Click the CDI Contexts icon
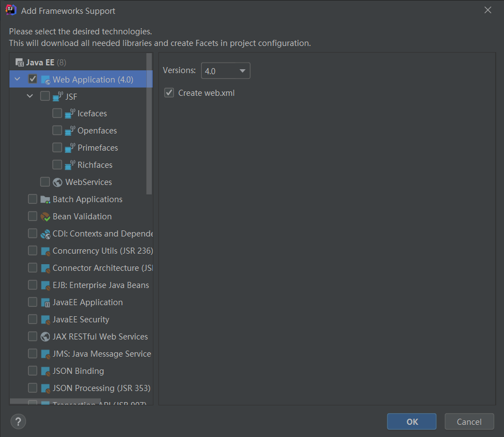 click(45, 234)
